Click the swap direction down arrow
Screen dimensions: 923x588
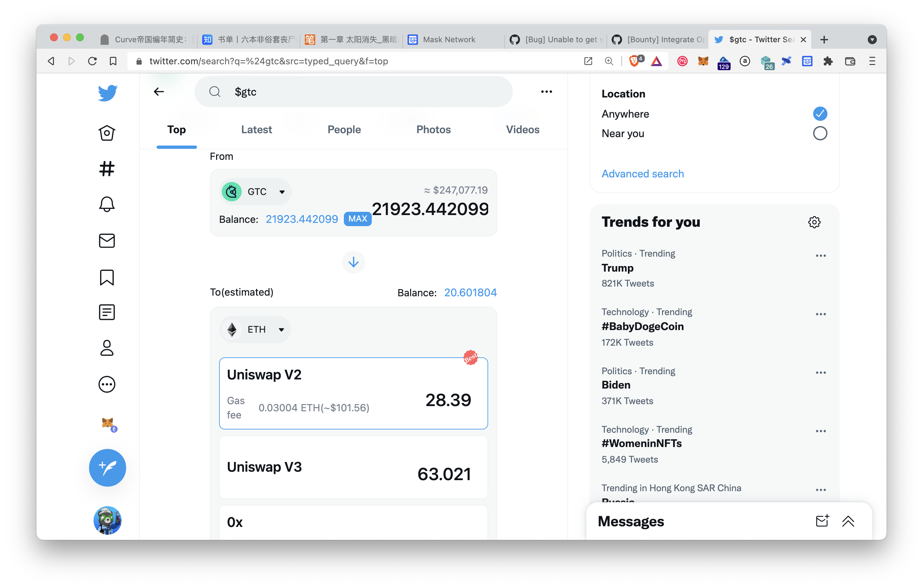(x=353, y=262)
